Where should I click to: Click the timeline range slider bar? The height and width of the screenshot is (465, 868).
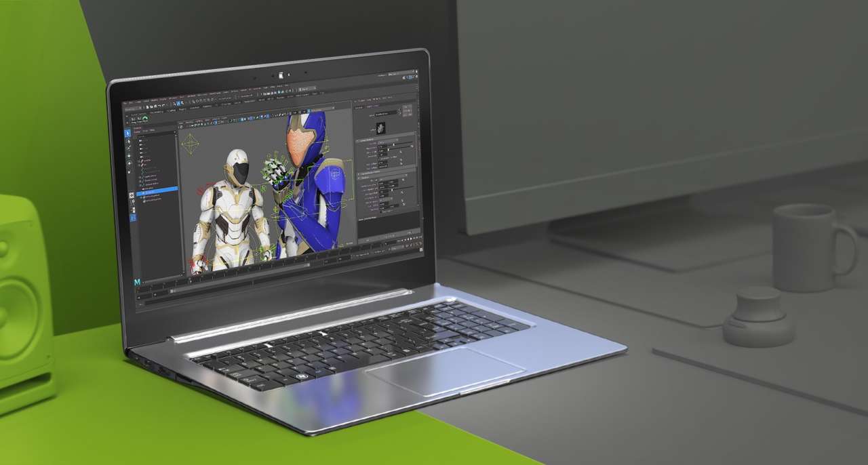click(x=240, y=278)
